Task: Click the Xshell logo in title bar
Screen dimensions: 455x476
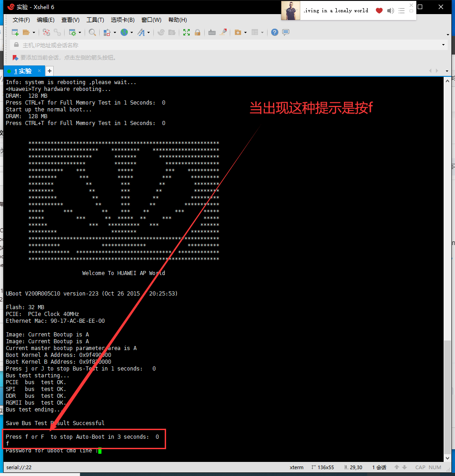Action: tap(10, 7)
